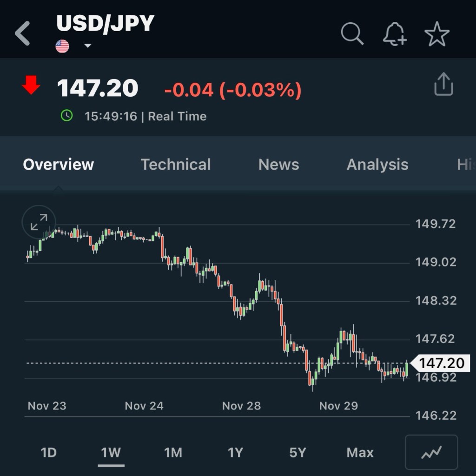Image resolution: width=476 pixels, height=476 pixels.
Task: Select the 1D time range
Action: pyautogui.click(x=49, y=452)
